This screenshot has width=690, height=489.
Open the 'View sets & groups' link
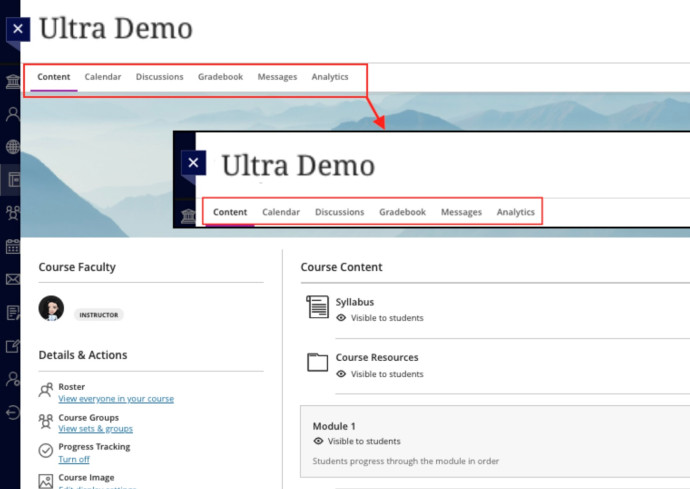tap(95, 429)
